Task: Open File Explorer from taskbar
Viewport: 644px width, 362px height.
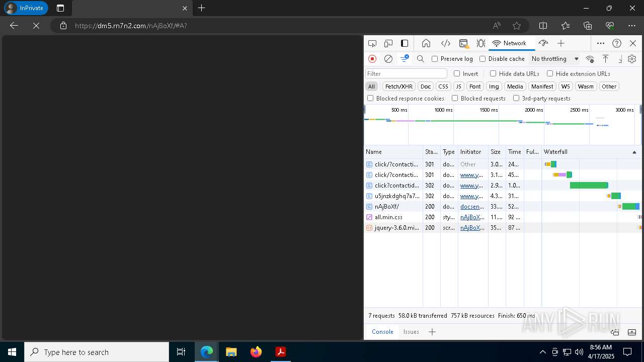Action: coord(231,352)
